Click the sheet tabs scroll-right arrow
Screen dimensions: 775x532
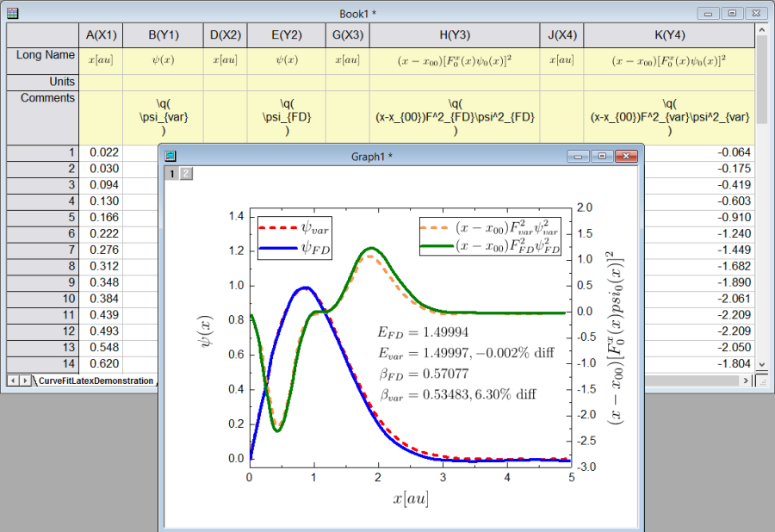coord(25,380)
